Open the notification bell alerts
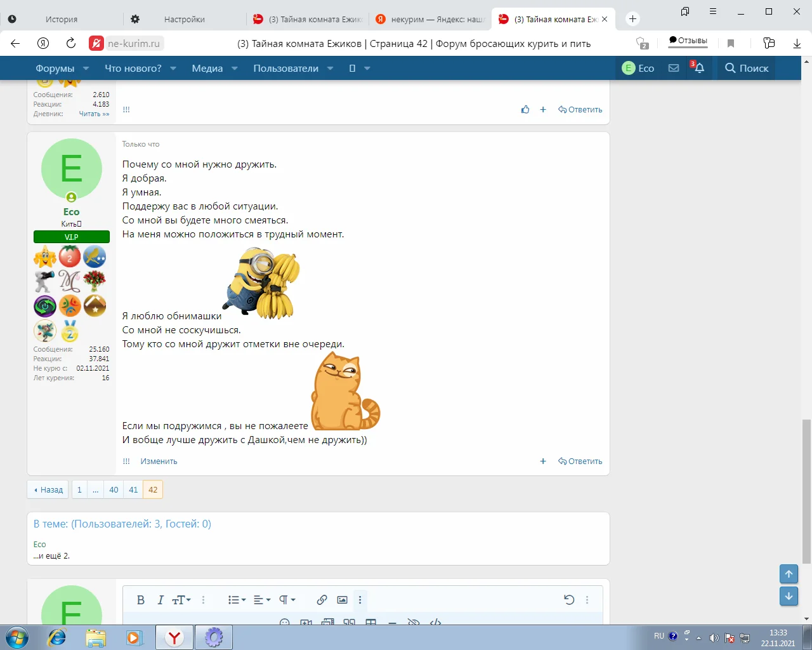 point(698,68)
